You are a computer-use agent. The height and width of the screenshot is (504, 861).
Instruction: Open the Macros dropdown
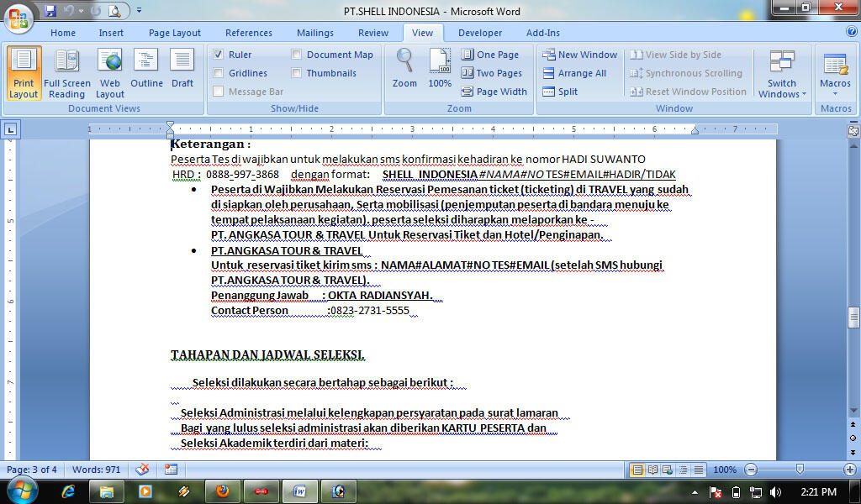pos(835,73)
